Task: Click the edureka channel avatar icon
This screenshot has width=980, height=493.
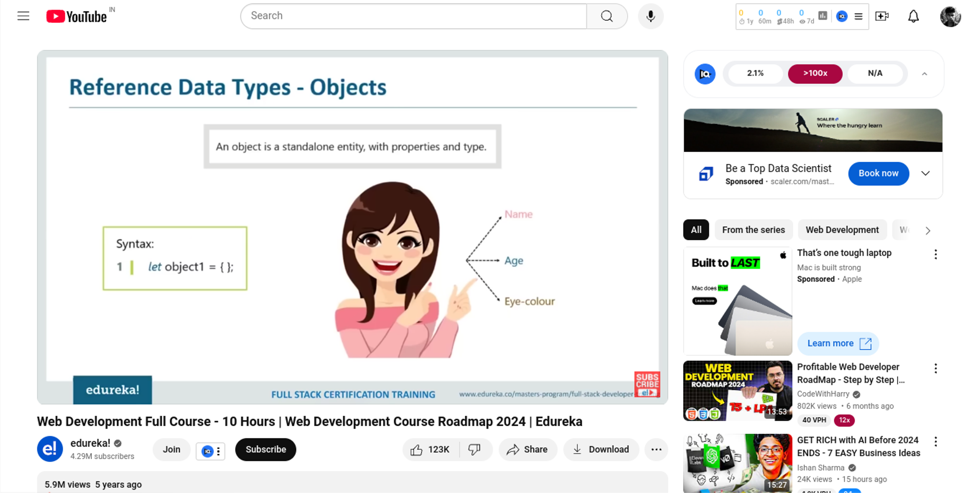Action: coord(50,449)
